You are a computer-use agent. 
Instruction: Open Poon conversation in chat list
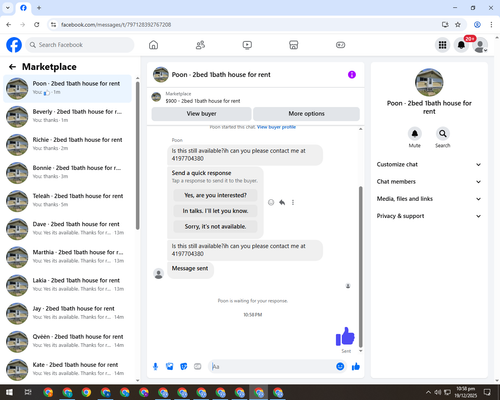(x=68, y=89)
